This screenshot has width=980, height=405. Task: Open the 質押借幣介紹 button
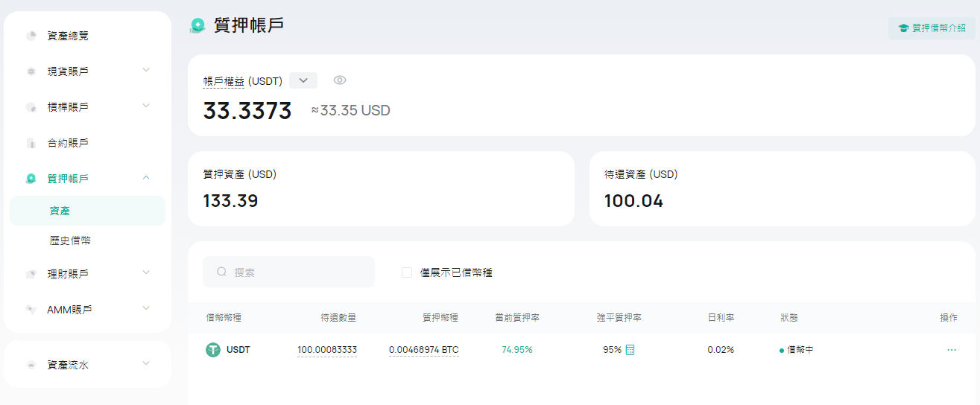pos(932,28)
